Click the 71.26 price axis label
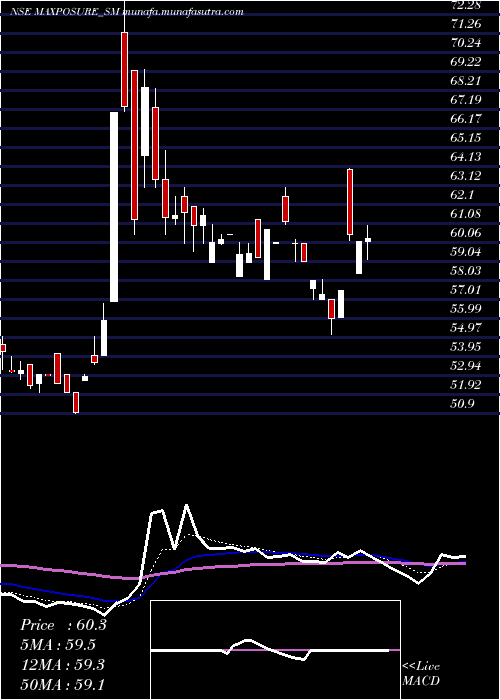 (x=466, y=24)
